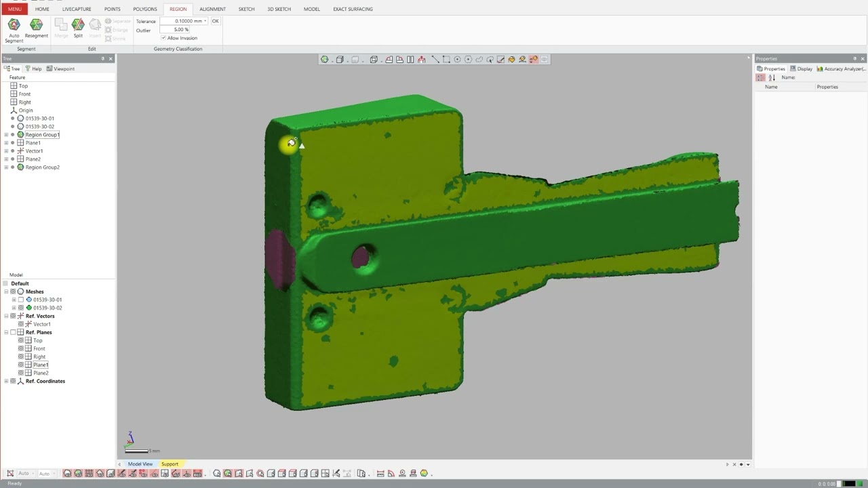Expand Region Group1 in the feature tree
The width and height of the screenshot is (868, 488).
click(x=6, y=134)
